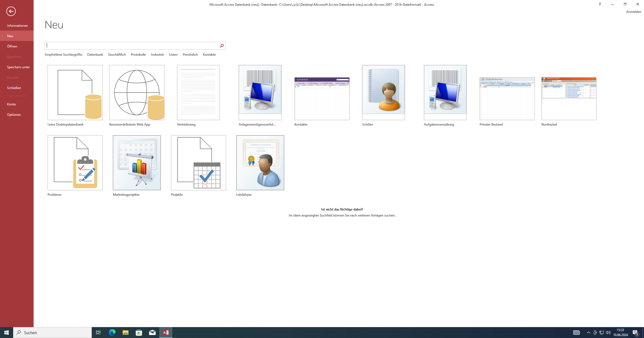Image resolution: width=644 pixels, height=338 pixels.
Task: Click the Geschäftlich suggested search term
Action: [x=117, y=55]
